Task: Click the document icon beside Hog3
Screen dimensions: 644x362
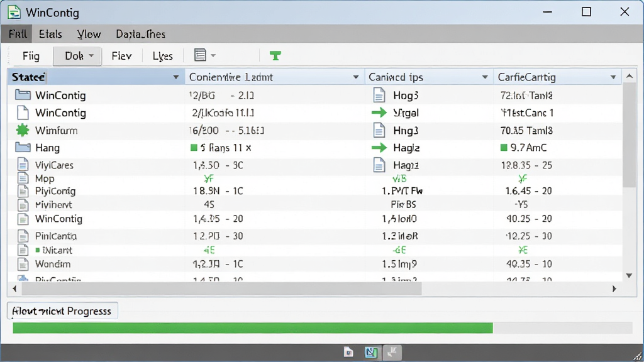Action: [x=379, y=96]
